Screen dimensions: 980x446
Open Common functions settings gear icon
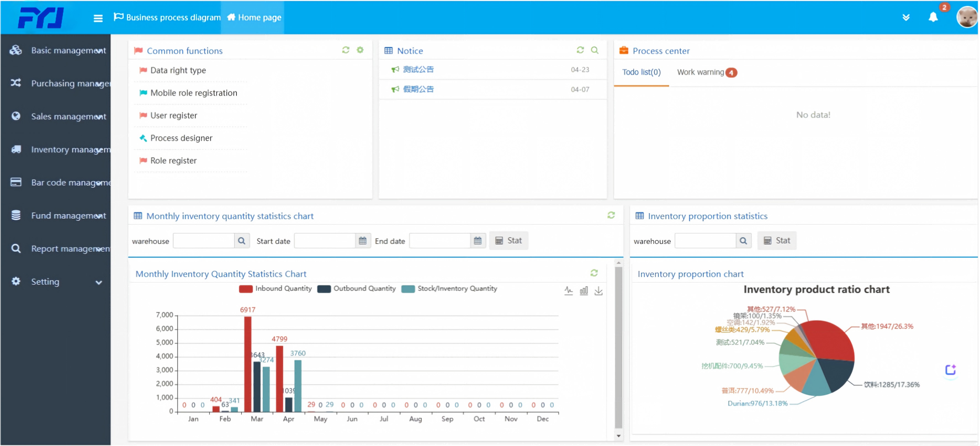coord(360,50)
